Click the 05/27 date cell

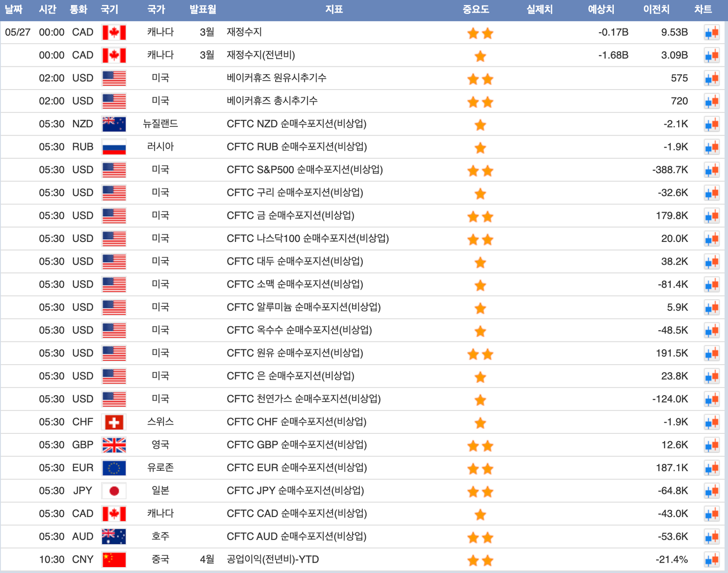coord(18,32)
